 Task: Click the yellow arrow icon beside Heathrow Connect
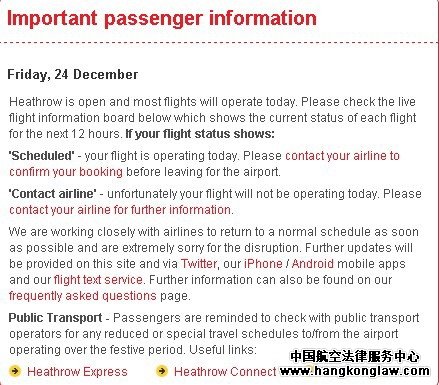click(162, 371)
